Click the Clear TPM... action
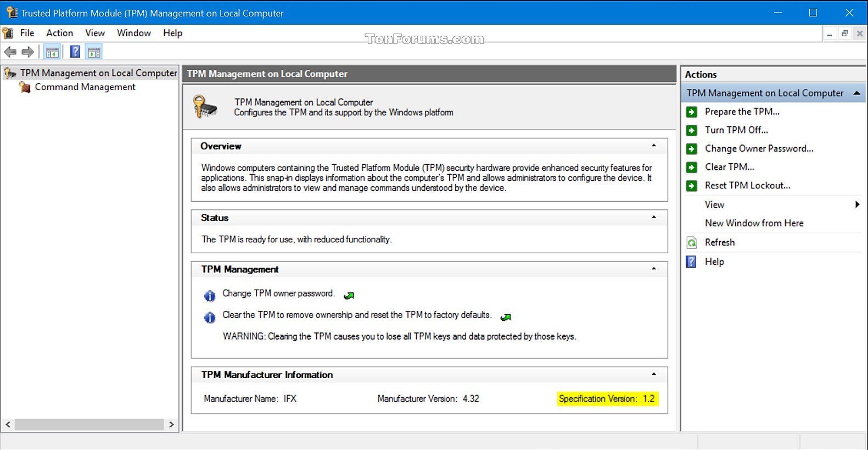The image size is (868, 450). point(729,167)
